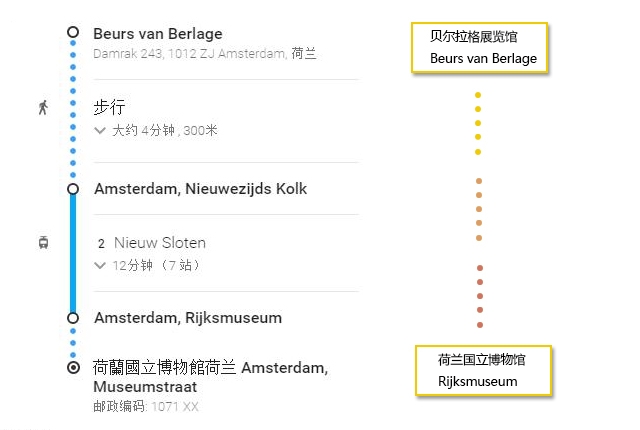Screen dimensions: 640x430
Task: Click the yellow 贝尔拉格展览馆 Beurs van Berlage box
Action: pyautogui.click(x=480, y=48)
